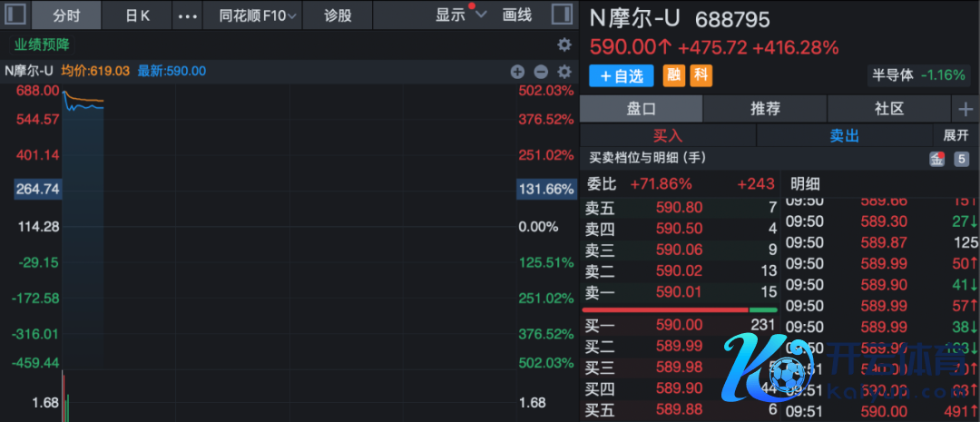This screenshot has width=980, height=422.
Task: Click the 业绩预降 earnings warning tag
Action: coord(42,44)
